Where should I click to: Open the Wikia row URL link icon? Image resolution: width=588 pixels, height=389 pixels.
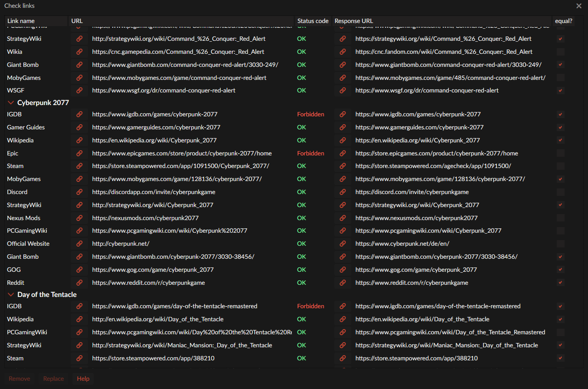click(79, 52)
